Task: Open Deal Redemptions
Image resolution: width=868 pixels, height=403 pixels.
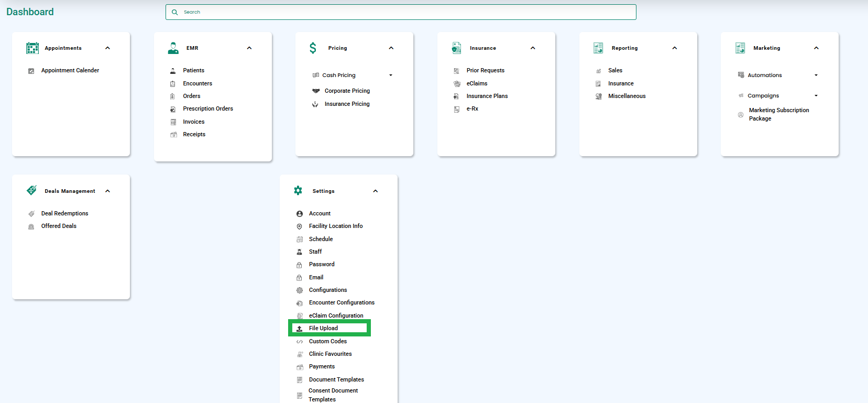Action: coord(65,214)
